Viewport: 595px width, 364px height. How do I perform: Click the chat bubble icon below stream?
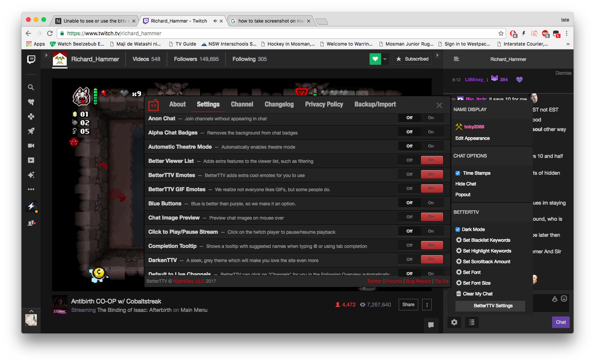pyautogui.click(x=431, y=325)
